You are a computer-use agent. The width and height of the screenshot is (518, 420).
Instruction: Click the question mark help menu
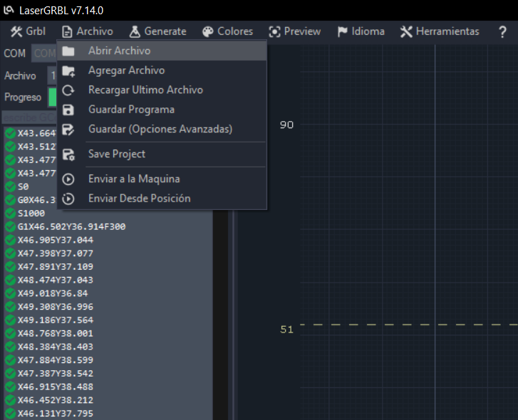pos(502,31)
